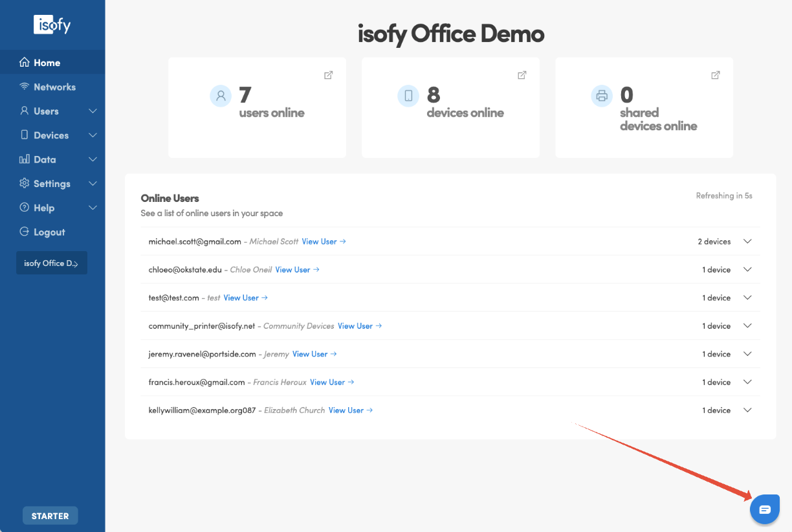The width and height of the screenshot is (792, 532).
Task: Open the Devices menu item
Action: coord(52,135)
